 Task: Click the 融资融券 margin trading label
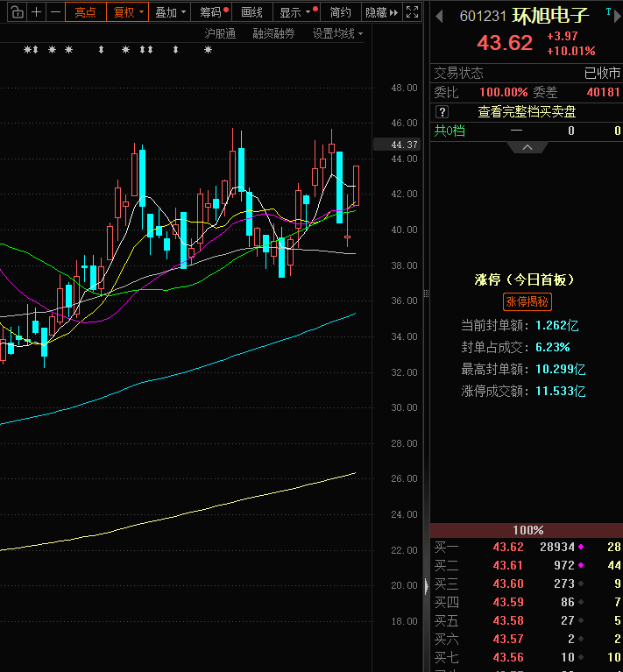(273, 33)
